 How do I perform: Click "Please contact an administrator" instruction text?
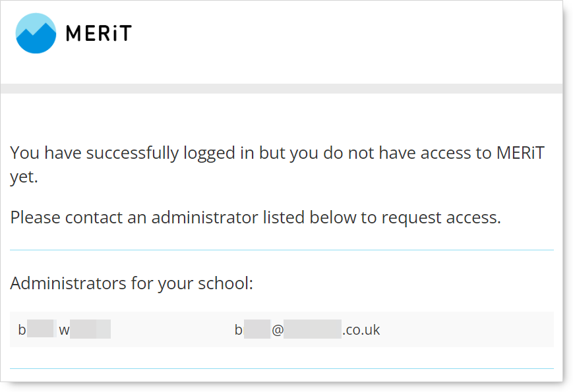click(x=255, y=217)
